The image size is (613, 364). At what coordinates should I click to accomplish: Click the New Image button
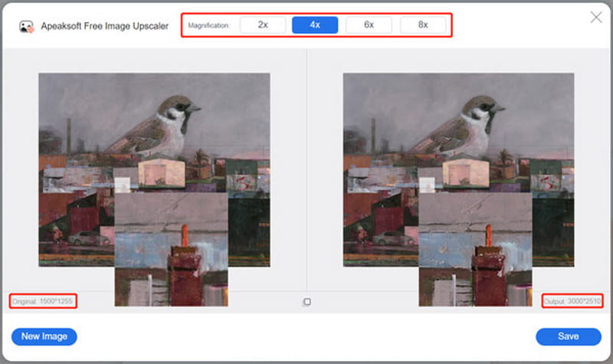44,336
